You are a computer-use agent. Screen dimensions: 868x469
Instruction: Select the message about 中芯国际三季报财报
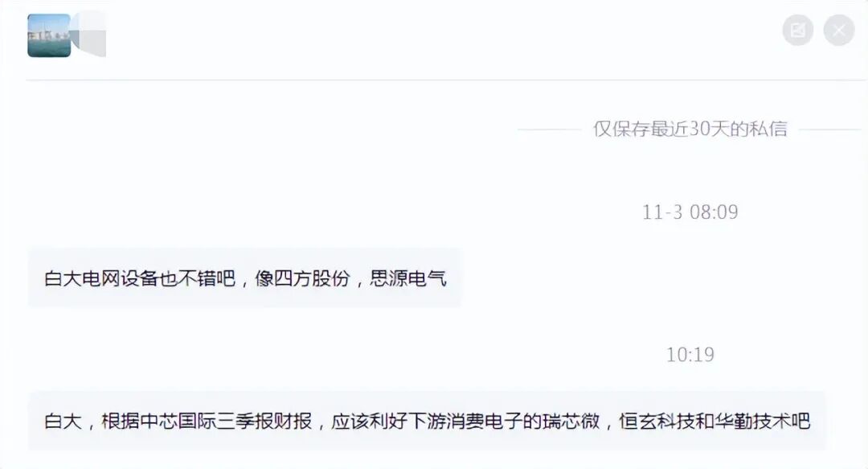pos(427,421)
